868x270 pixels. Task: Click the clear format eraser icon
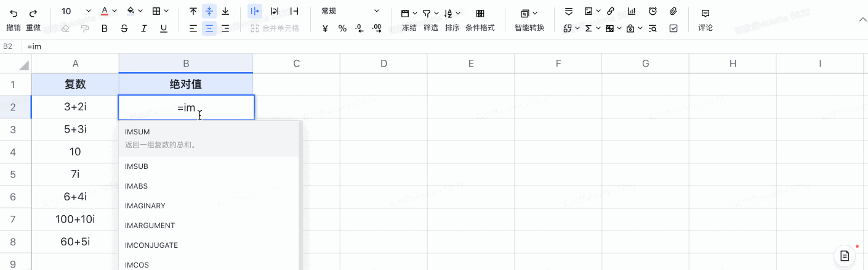[66, 28]
